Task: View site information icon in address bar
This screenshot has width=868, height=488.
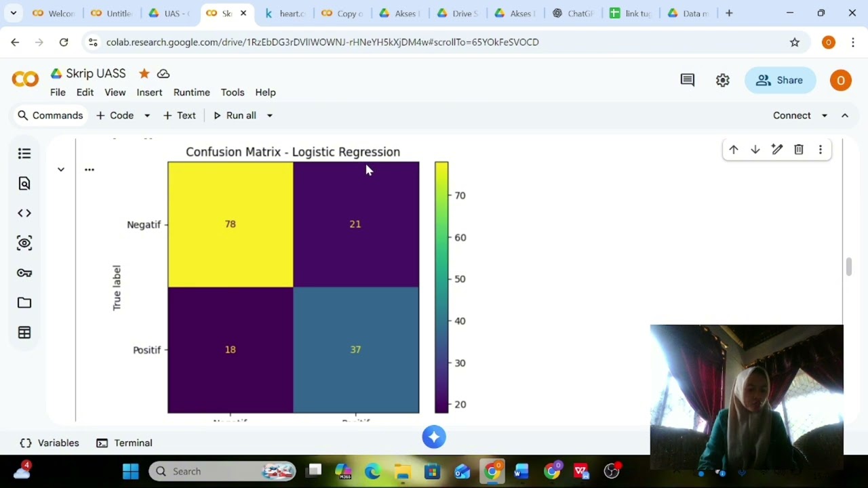Action: tap(93, 42)
